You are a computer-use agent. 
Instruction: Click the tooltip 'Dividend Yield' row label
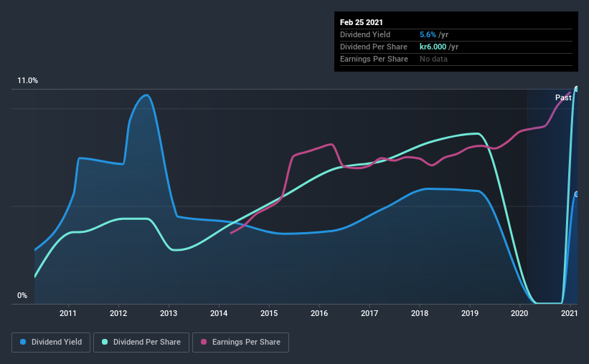[365, 34]
